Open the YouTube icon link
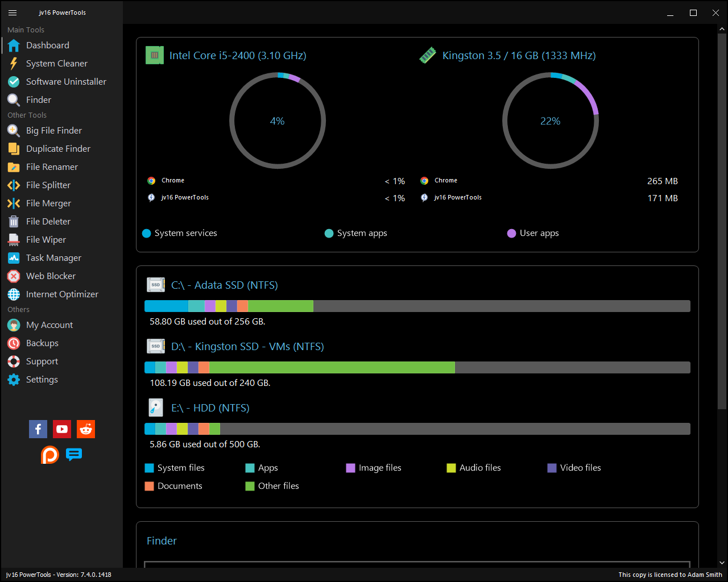The image size is (728, 582). (62, 429)
